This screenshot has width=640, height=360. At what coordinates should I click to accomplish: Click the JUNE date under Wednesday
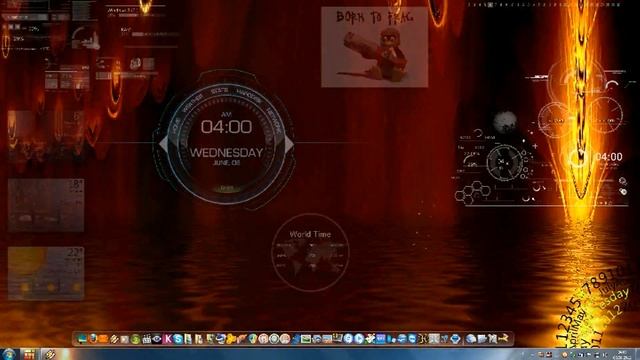click(x=226, y=163)
